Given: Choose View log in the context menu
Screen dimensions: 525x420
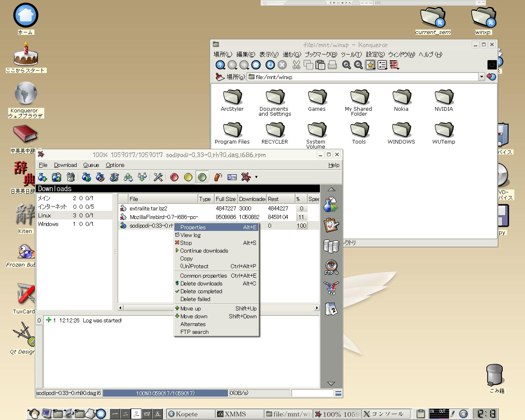Looking at the screenshot, I should tap(217, 235).
